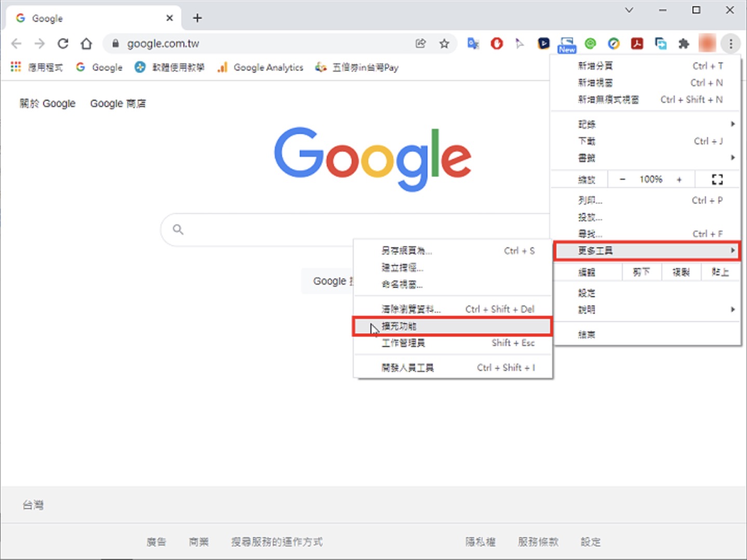
Task: Open the Google Translate extension icon
Action: point(473,44)
